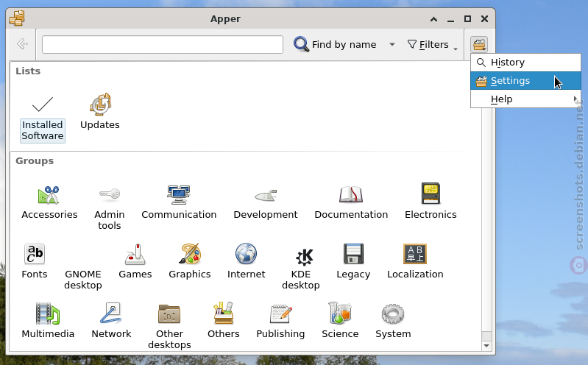Click the Find by name button
This screenshot has height=365, width=588.
coord(335,44)
